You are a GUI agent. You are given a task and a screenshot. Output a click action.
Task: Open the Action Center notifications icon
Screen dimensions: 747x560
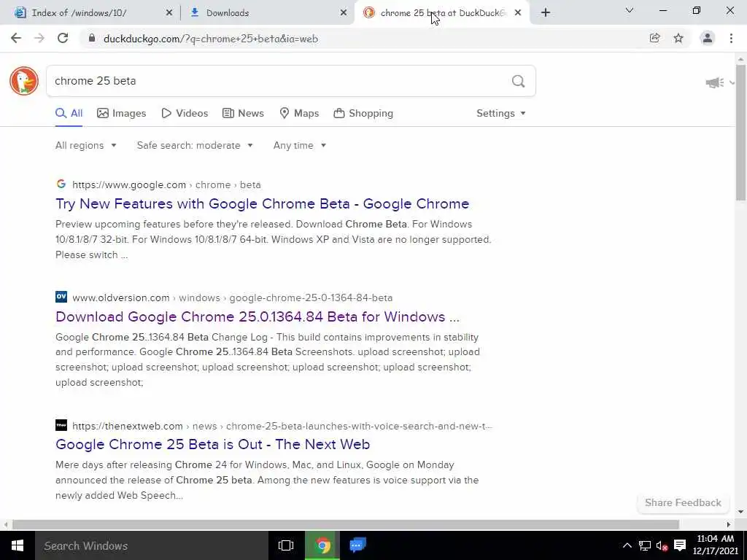coord(680,545)
